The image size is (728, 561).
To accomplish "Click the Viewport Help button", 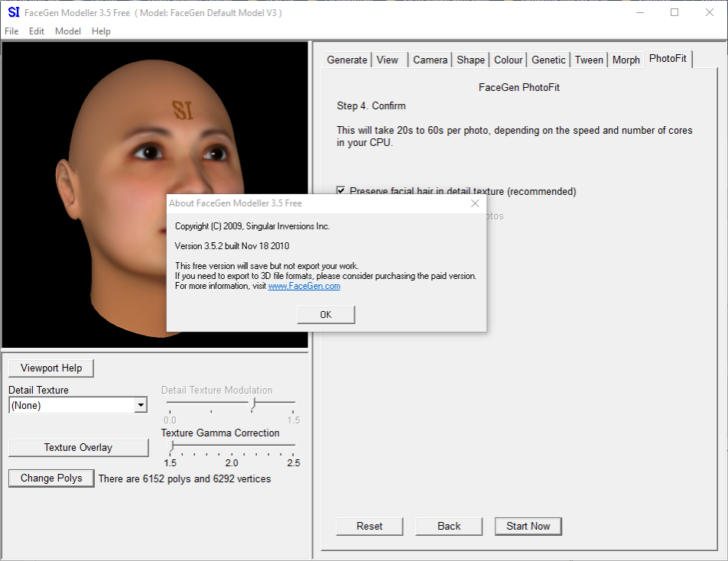I will [51, 368].
